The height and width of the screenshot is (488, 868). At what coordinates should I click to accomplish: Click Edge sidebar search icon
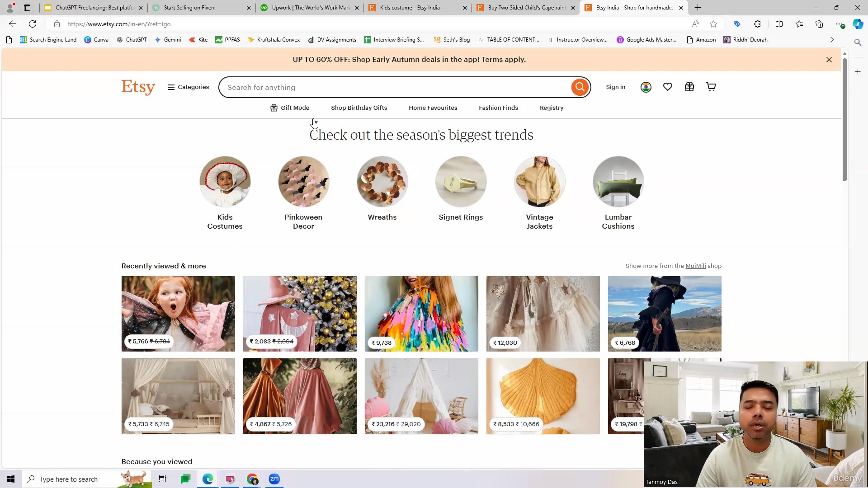858,42
